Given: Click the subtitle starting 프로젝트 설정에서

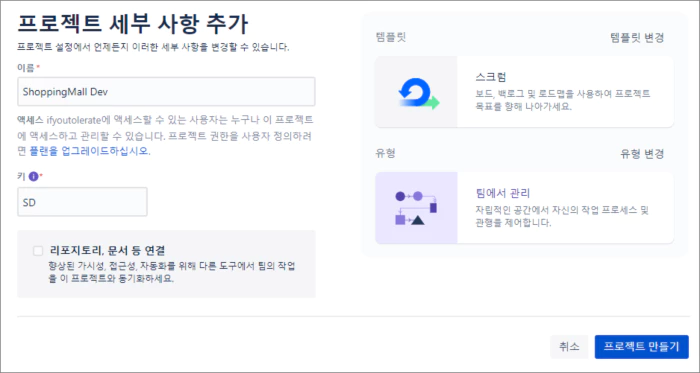Looking at the screenshot, I should [153, 47].
